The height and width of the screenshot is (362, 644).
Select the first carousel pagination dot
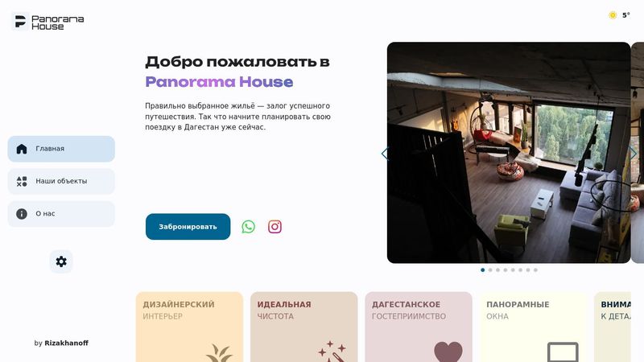tap(482, 270)
